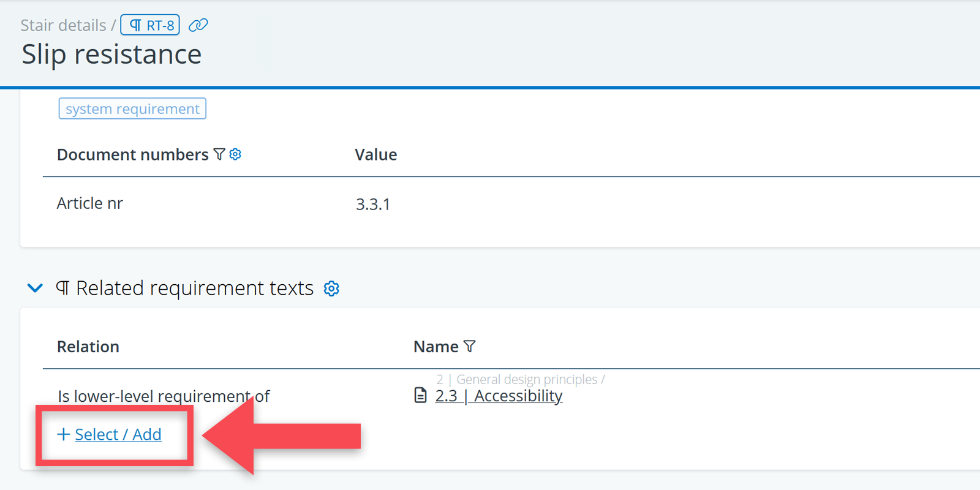Screen dimensions: 980x490
Task: Open Related requirement texts settings gear
Action: tap(331, 288)
